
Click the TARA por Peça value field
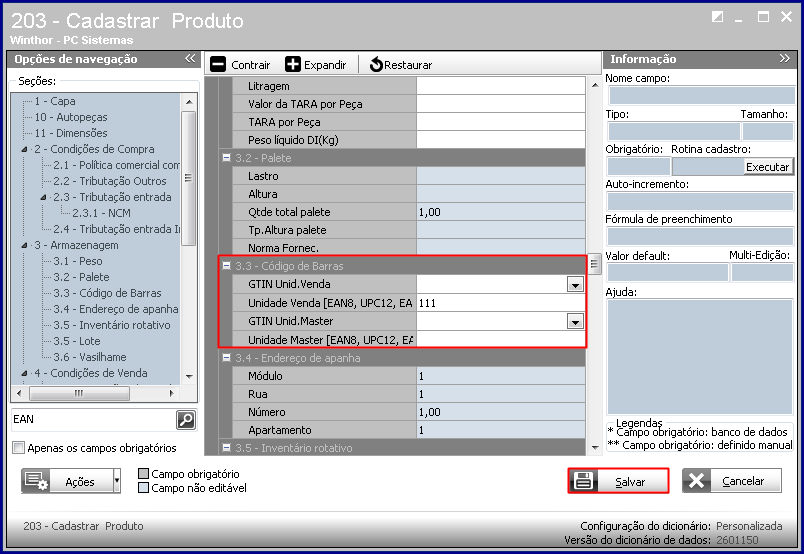[x=500, y=122]
